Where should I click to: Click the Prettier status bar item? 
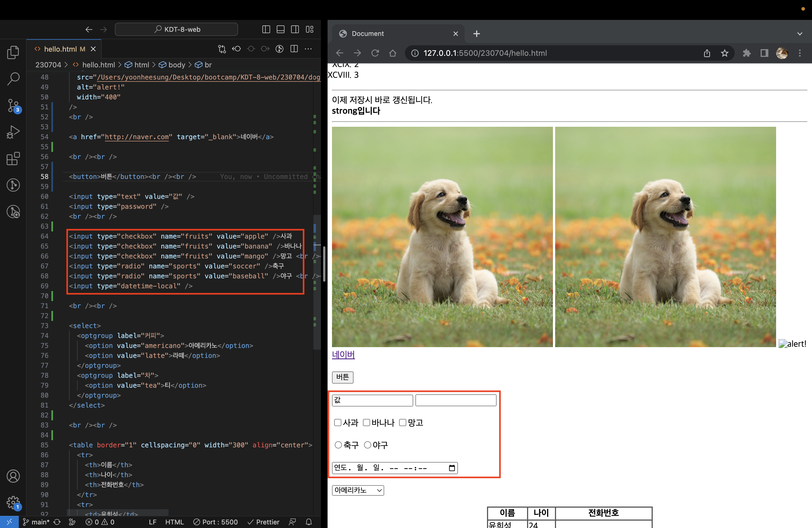click(x=263, y=522)
